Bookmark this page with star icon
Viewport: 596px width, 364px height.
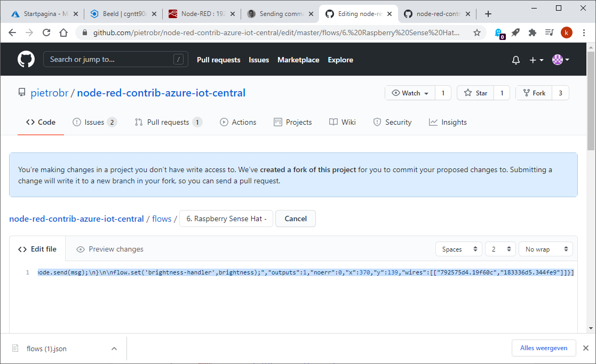click(x=476, y=33)
